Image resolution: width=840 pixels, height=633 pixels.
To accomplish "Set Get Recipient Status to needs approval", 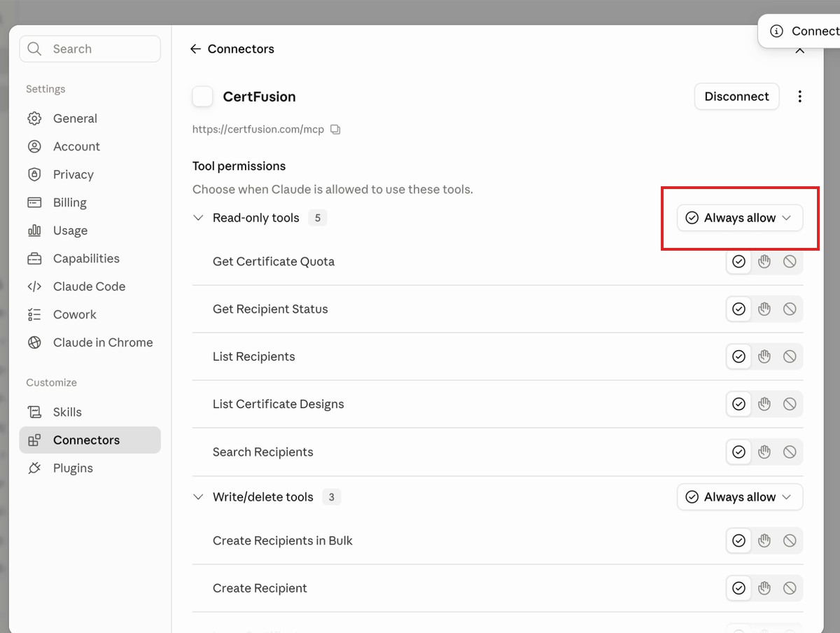I will pos(764,309).
